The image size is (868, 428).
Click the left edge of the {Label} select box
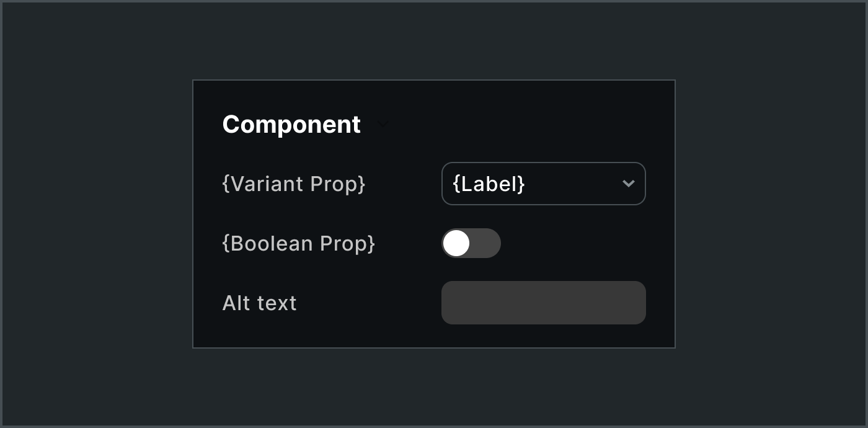(x=446, y=184)
